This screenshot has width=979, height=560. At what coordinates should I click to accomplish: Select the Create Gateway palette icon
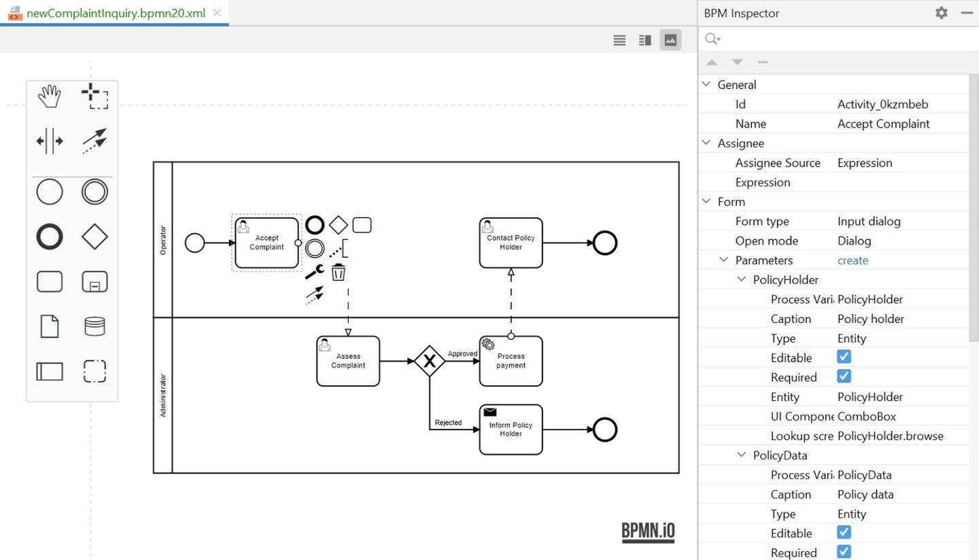[95, 237]
